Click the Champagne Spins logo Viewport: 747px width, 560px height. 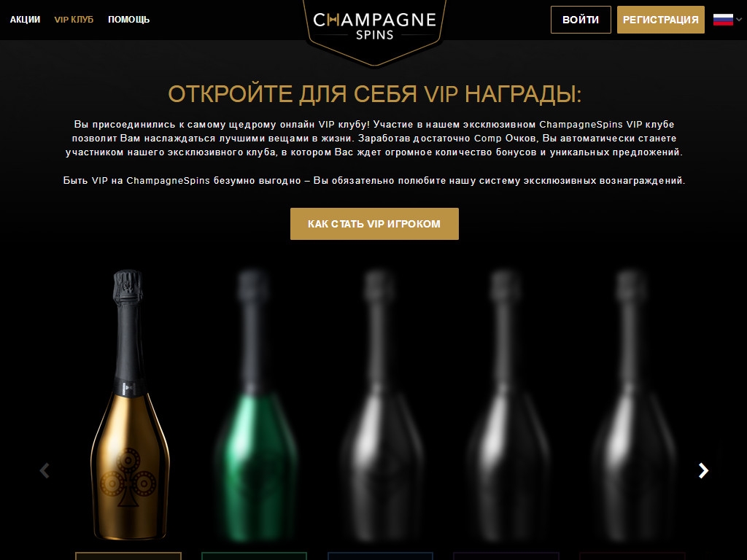[374, 28]
